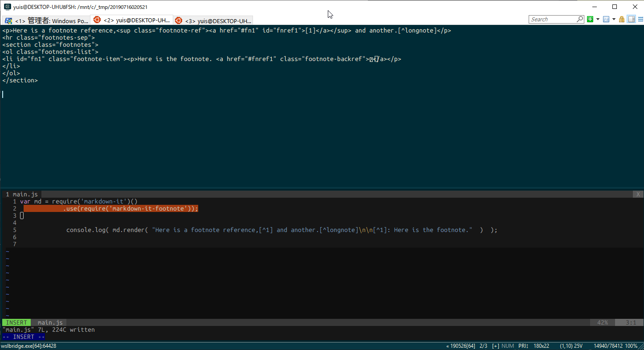This screenshot has height=350, width=644.
Task: Open the new console dropdown arrow
Action: coord(598,19)
